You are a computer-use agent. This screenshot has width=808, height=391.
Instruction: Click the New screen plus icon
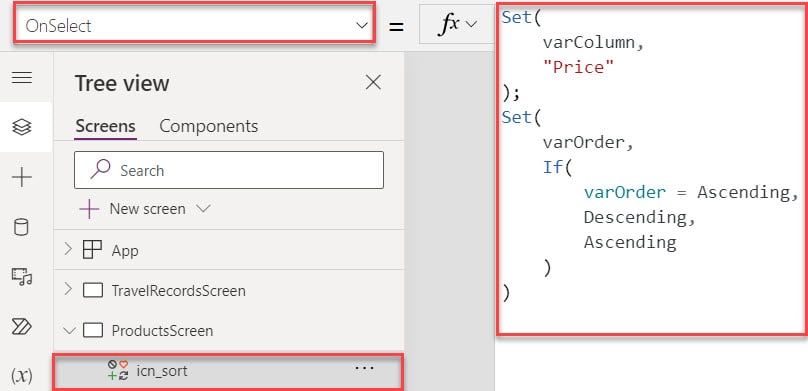(x=89, y=209)
